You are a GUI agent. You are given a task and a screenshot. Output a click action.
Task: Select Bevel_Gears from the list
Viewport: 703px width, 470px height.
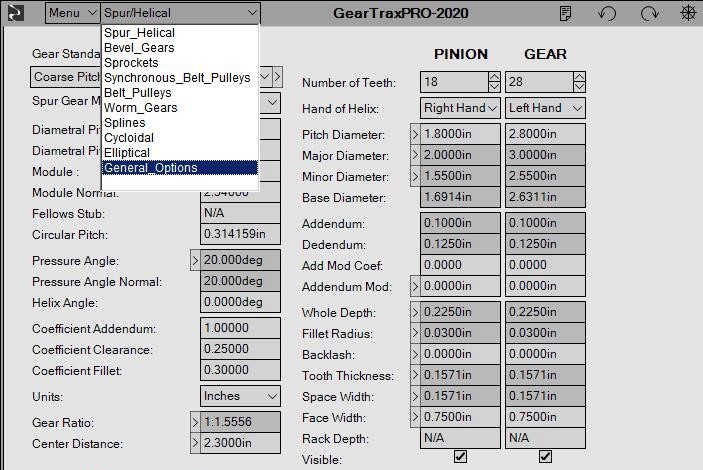click(x=180, y=48)
